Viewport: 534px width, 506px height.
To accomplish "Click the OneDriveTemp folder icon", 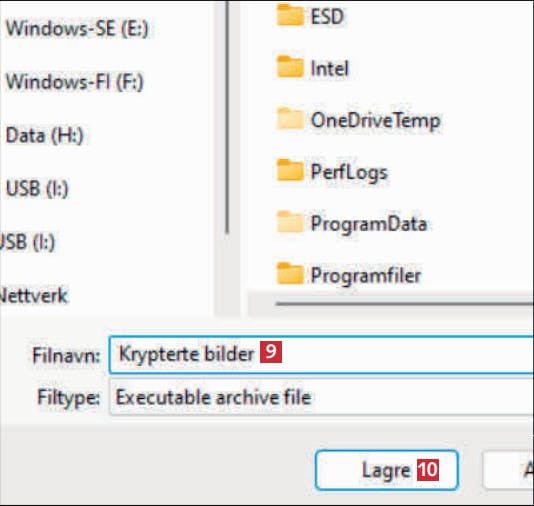I will (289, 118).
